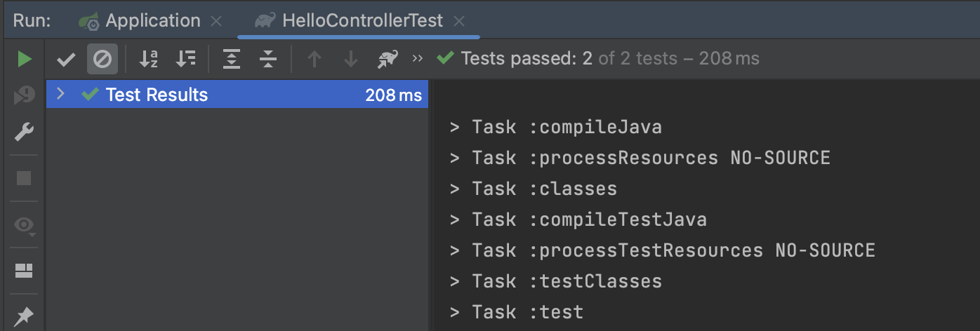Click the Gradle elephant toolbar icon

[x=388, y=60]
